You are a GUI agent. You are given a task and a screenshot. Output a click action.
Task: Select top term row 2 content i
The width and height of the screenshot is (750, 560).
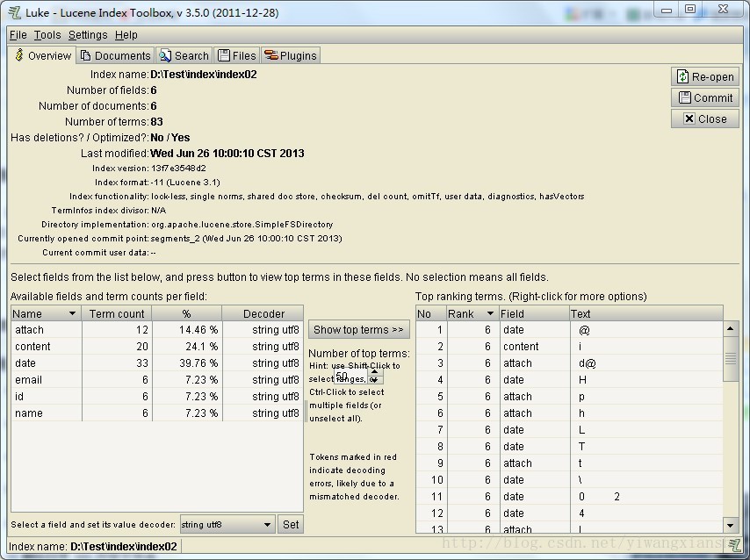[x=569, y=346]
